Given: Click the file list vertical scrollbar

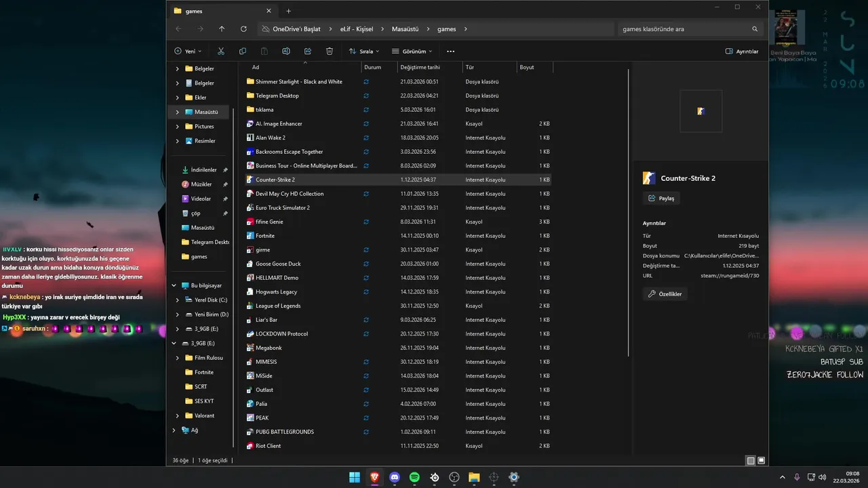Looking at the screenshot, I should (629, 211).
